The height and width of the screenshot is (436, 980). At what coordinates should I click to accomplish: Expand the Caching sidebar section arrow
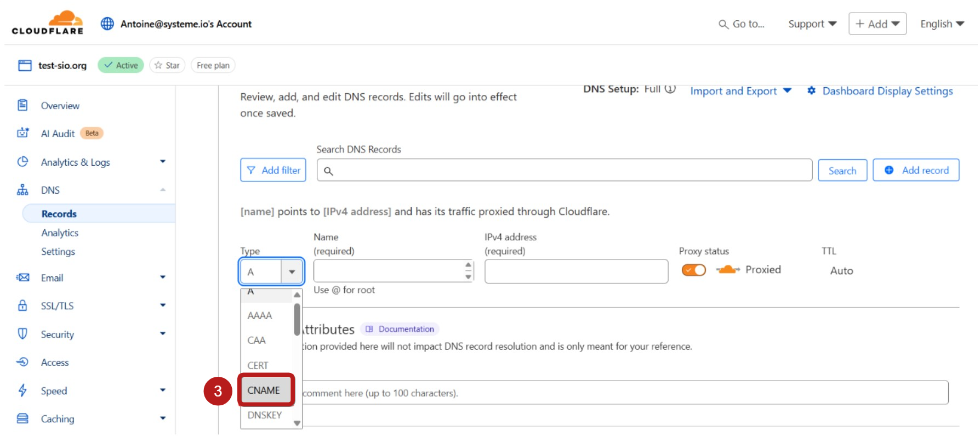(163, 418)
